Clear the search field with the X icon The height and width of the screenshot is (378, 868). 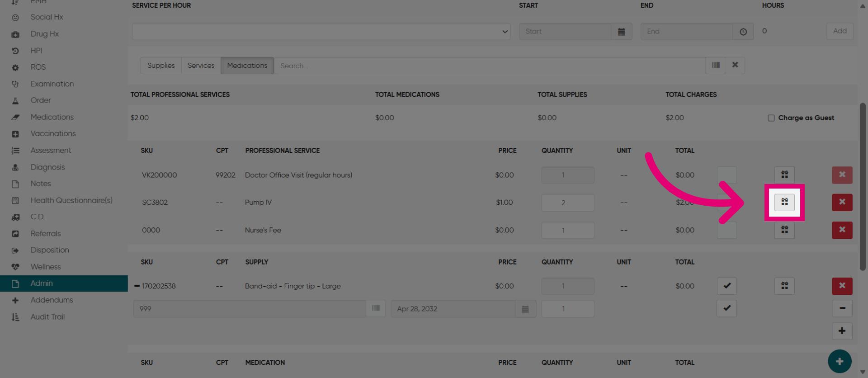pyautogui.click(x=735, y=65)
